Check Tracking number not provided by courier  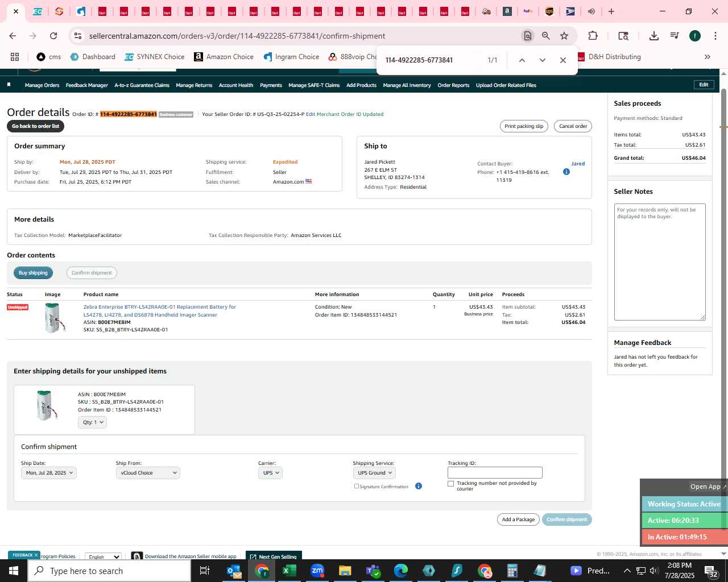pos(450,484)
